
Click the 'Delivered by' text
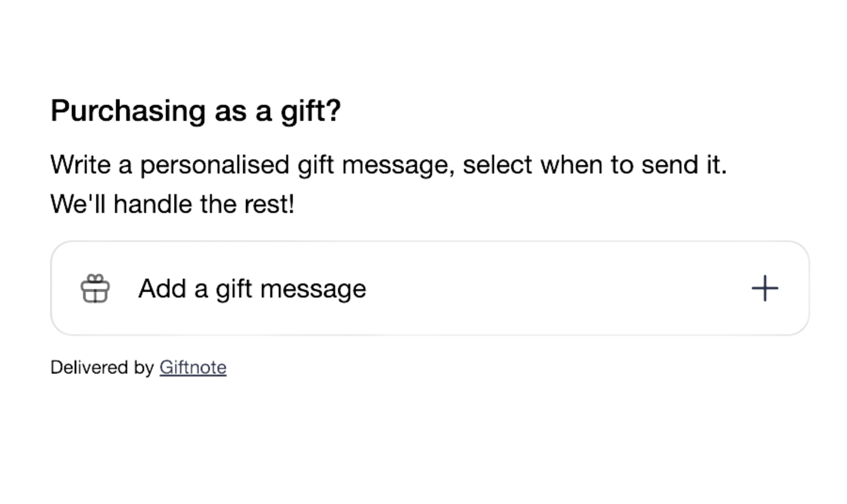click(x=102, y=367)
